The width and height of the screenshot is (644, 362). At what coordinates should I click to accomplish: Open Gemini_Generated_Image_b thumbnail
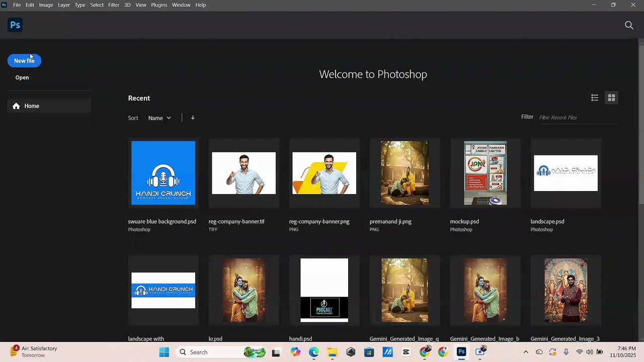coord(486,290)
